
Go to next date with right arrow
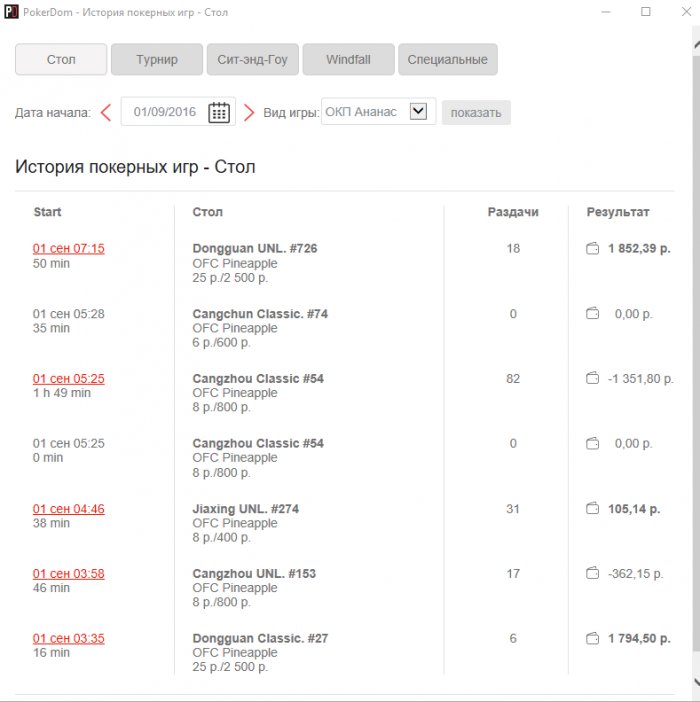tap(250, 113)
